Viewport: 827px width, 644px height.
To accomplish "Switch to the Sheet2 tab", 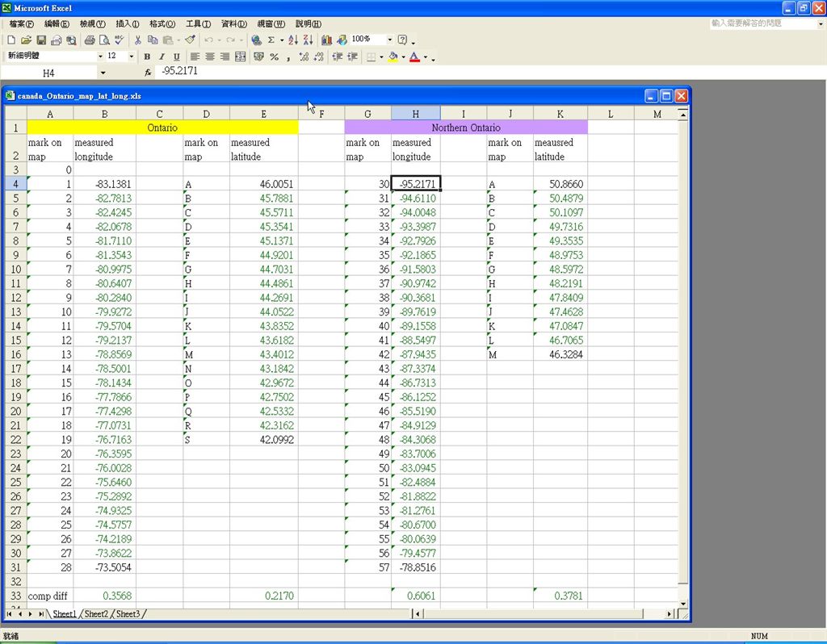I will click(x=96, y=614).
